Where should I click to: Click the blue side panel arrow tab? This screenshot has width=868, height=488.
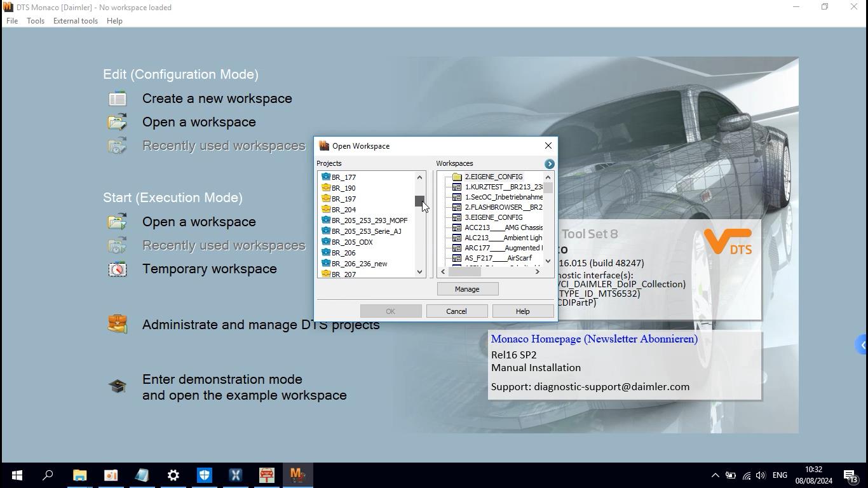pos(862,346)
